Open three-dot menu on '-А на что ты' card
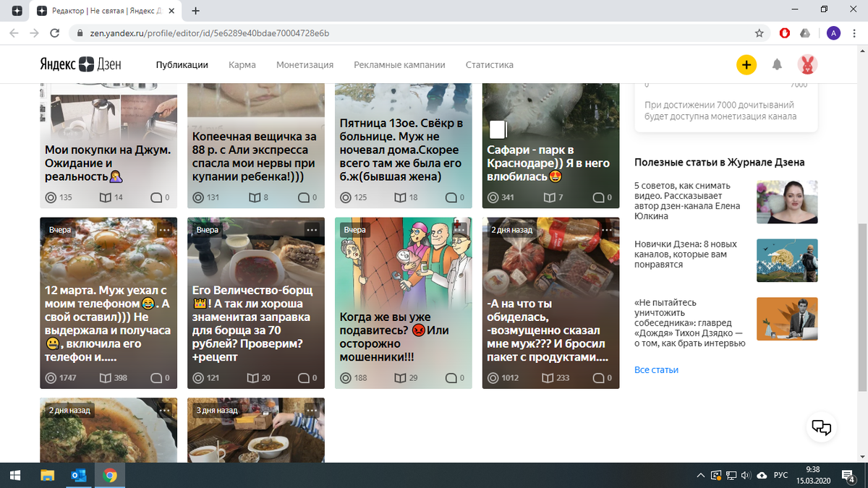Image resolution: width=868 pixels, height=488 pixels. (x=607, y=230)
